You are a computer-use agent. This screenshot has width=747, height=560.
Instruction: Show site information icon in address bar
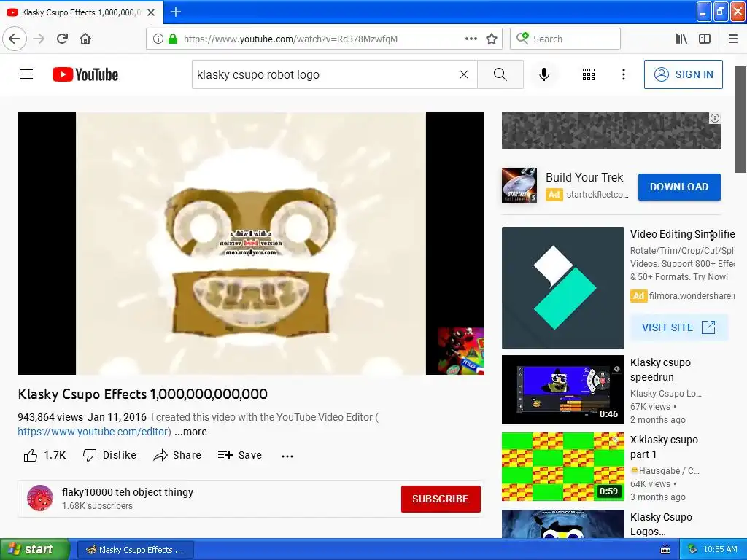coord(158,39)
